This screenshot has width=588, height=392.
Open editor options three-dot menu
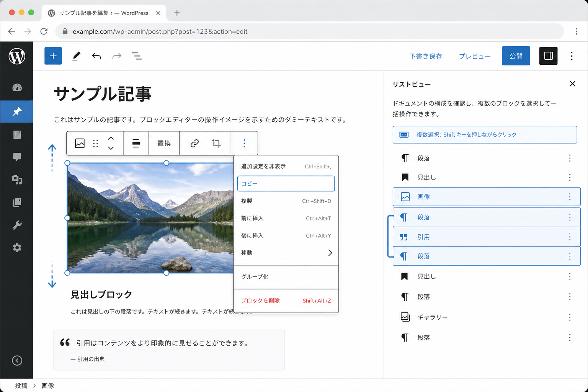(572, 56)
